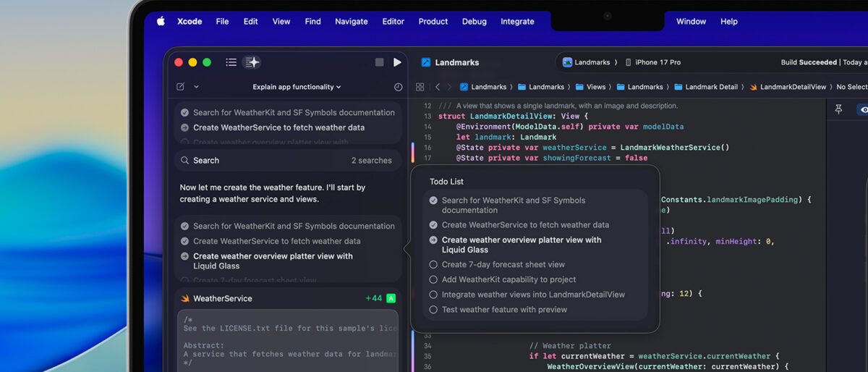Open the Xcode menu
The image size is (868, 372).
click(190, 21)
